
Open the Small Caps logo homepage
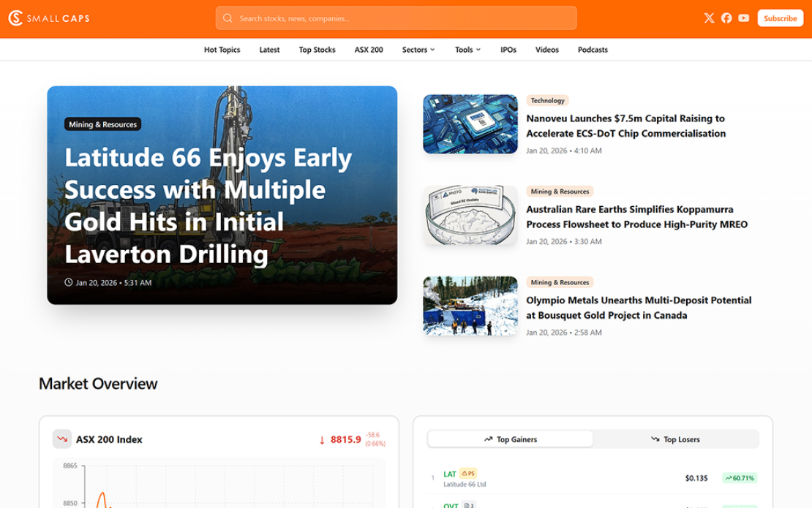48,18
